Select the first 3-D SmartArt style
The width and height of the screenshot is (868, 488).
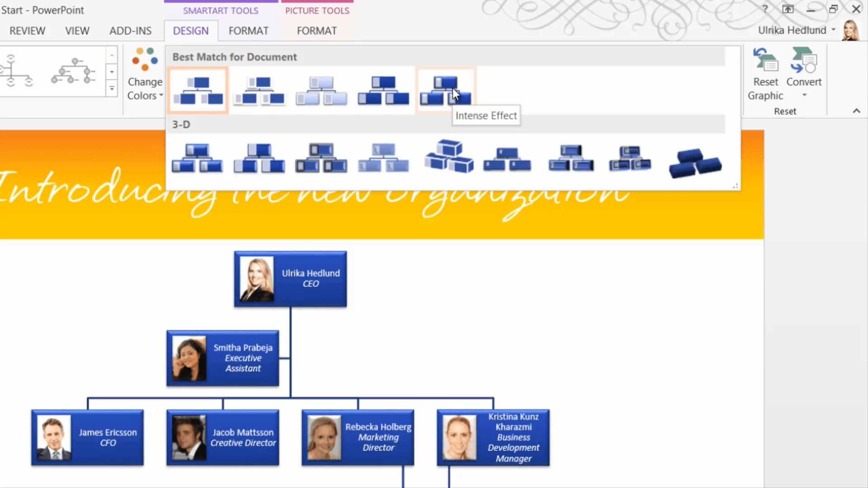(197, 158)
